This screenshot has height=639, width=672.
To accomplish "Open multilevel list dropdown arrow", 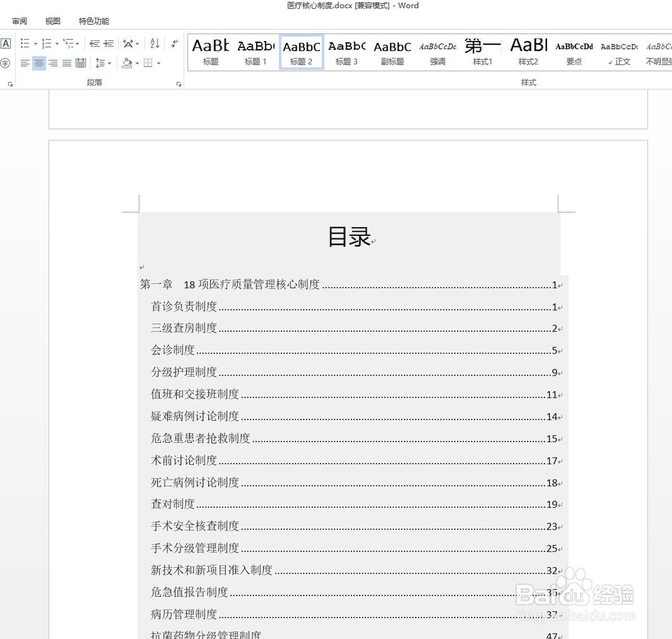I will [x=77, y=44].
